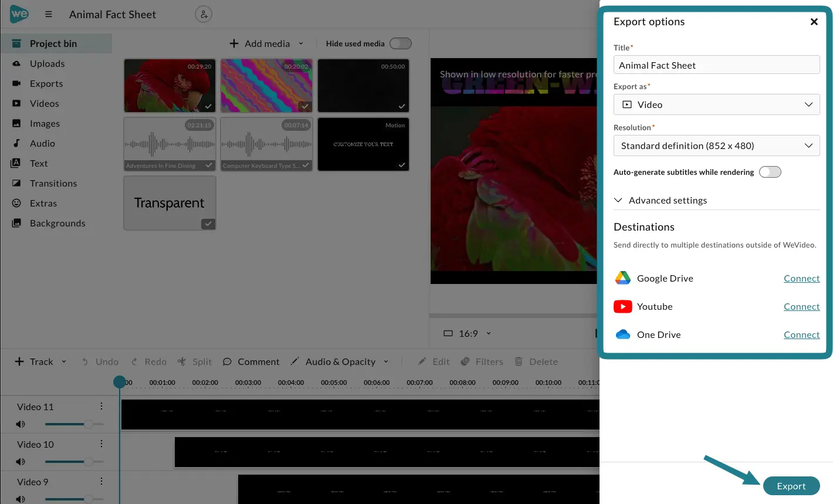
Task: Mute the Video 9 track speaker
Action: pos(21,499)
